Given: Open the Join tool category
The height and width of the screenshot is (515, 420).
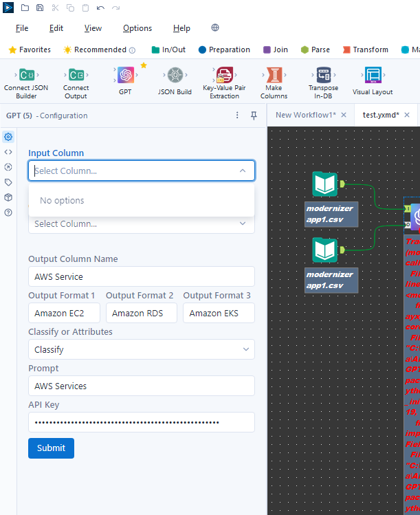Looking at the screenshot, I should pos(276,50).
